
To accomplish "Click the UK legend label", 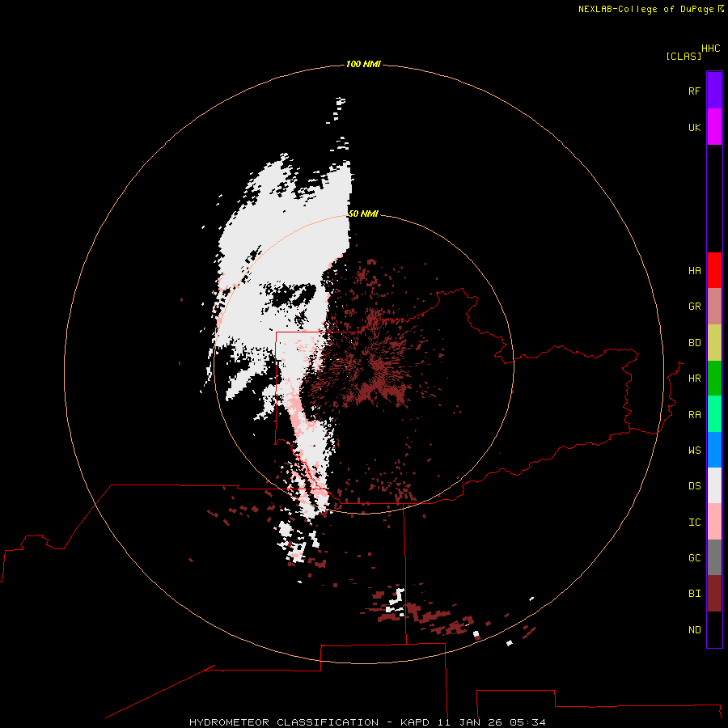I will tap(695, 127).
